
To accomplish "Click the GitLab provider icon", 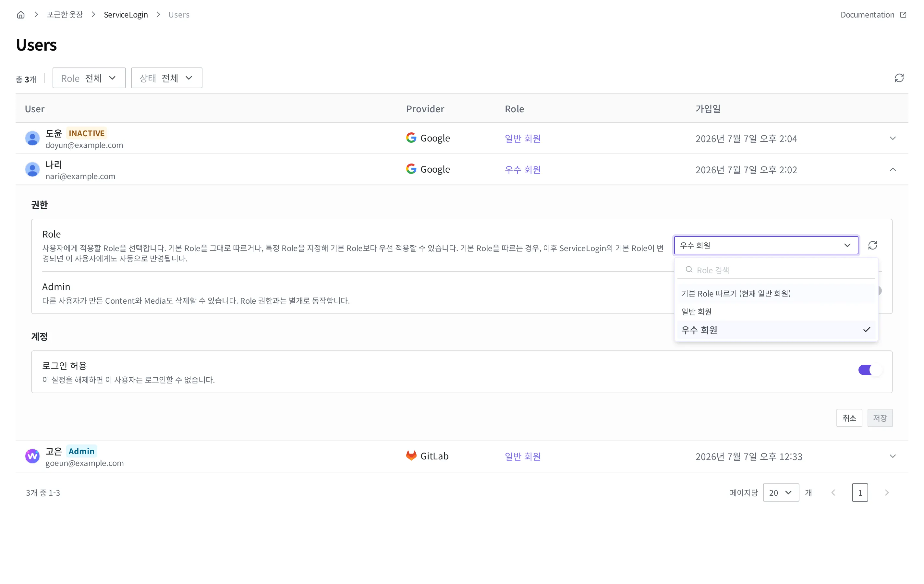I will point(411,456).
